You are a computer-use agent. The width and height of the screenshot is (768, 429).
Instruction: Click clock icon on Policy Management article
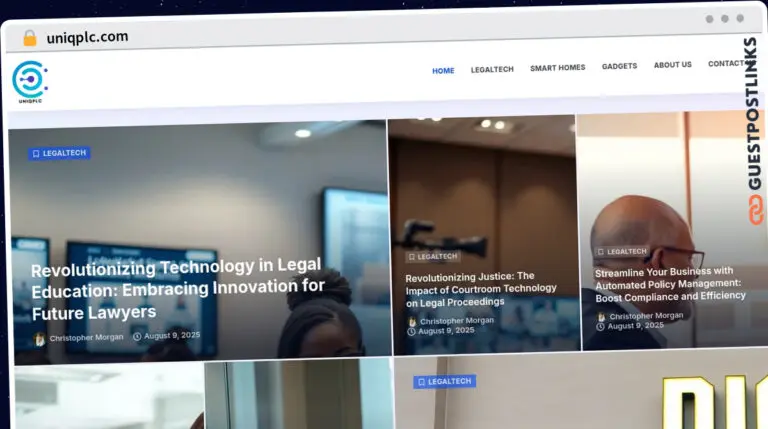tap(600, 327)
